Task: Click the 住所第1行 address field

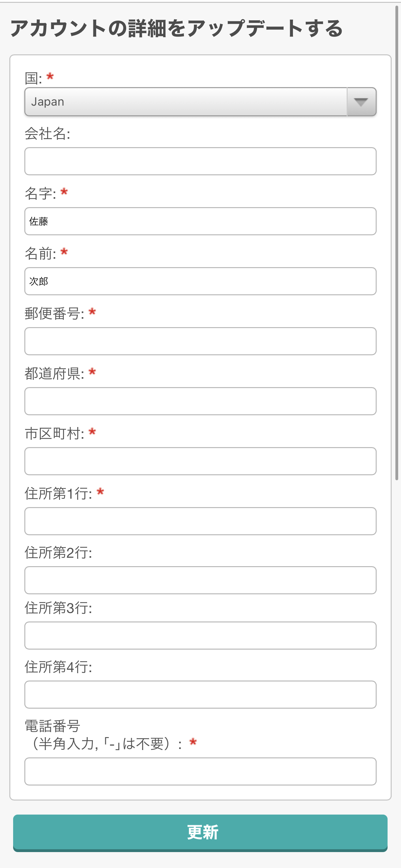Action: click(200, 521)
